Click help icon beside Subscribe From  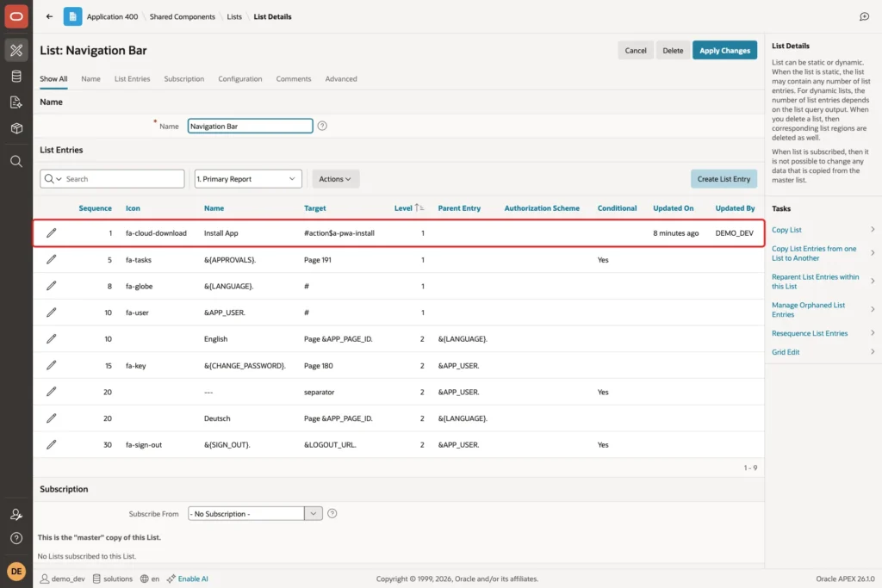pos(332,513)
